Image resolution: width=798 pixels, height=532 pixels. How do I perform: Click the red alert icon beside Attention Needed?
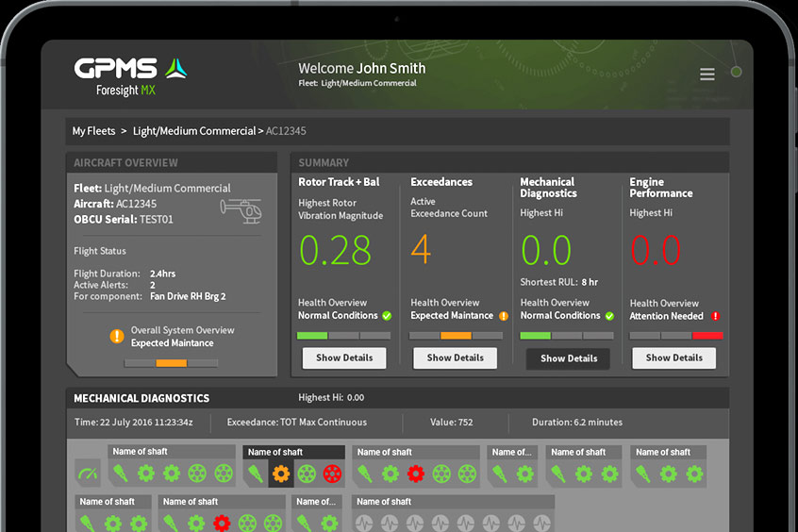(715, 316)
